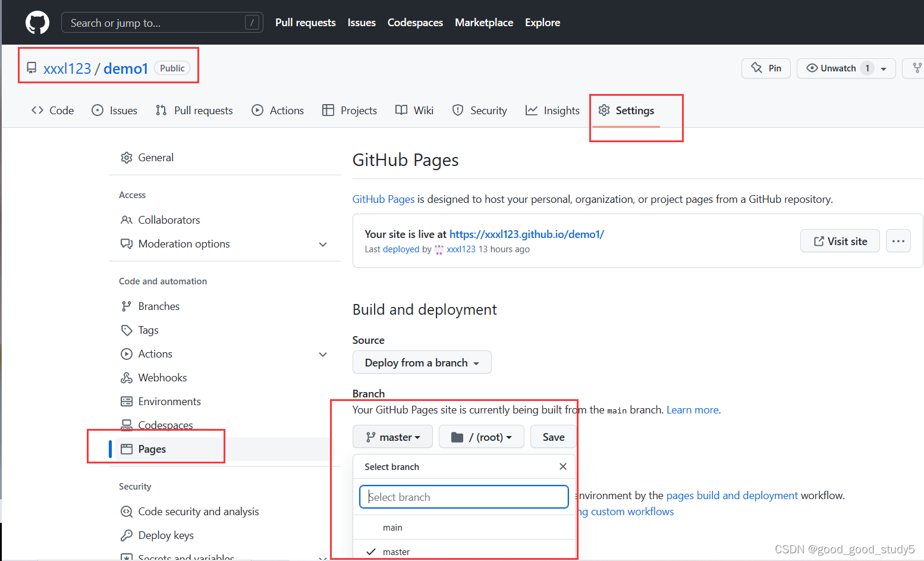Open the 'Deploy from a branch' dropdown

tap(422, 362)
